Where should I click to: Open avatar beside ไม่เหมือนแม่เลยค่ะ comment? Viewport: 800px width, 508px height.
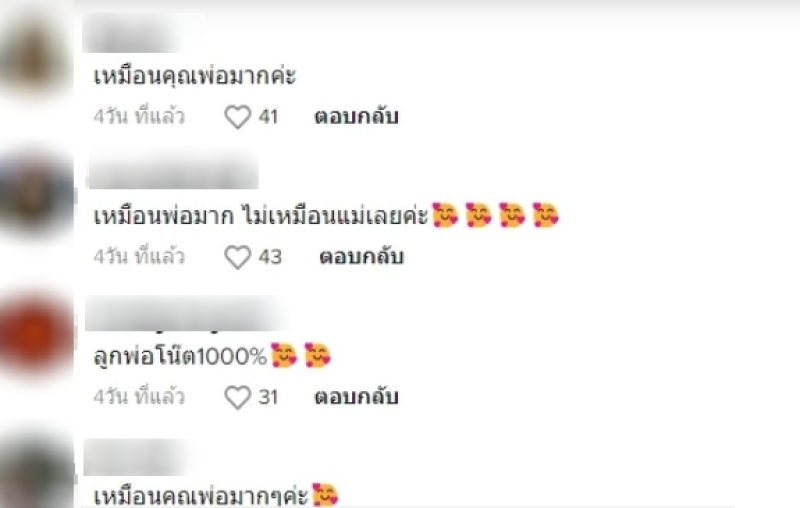coord(36,195)
